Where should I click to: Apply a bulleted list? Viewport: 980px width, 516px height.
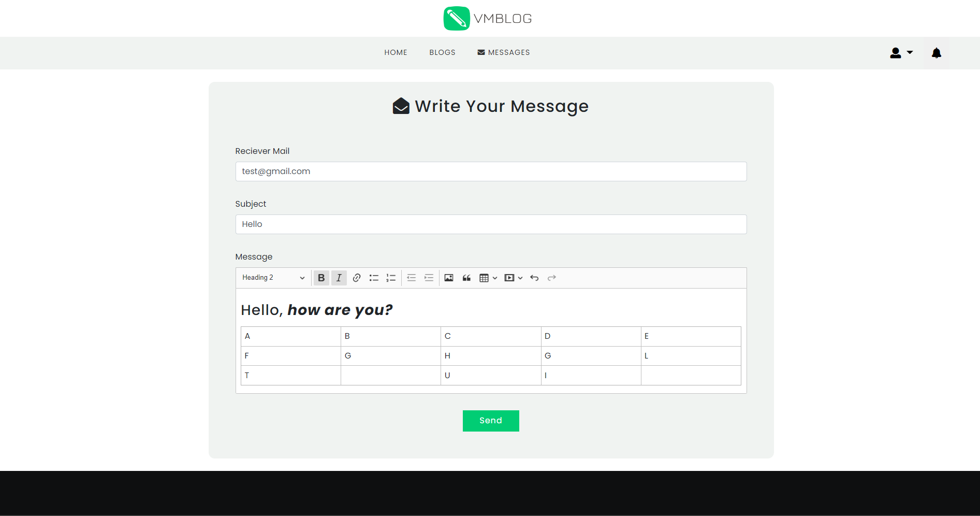(x=374, y=278)
